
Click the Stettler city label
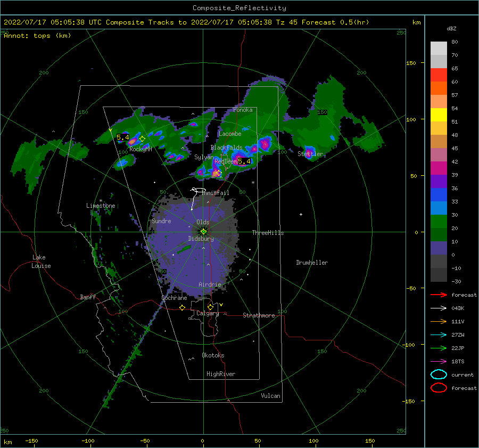310,154
